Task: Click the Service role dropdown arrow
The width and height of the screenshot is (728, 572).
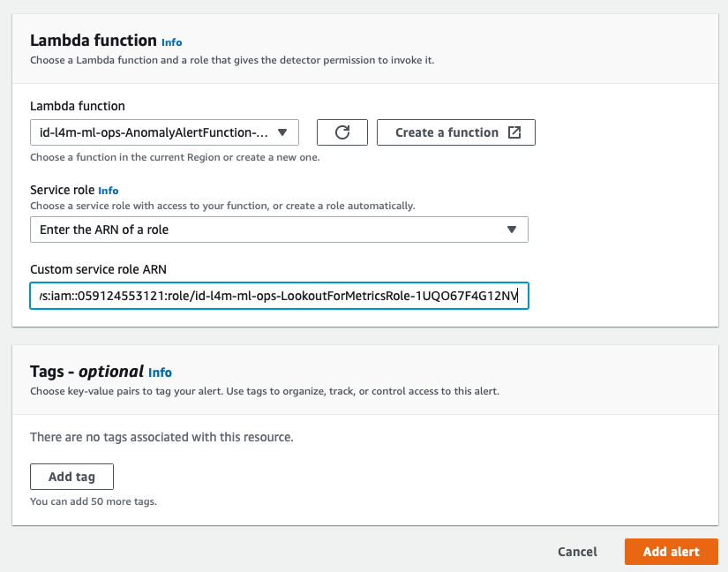Action: pos(511,230)
